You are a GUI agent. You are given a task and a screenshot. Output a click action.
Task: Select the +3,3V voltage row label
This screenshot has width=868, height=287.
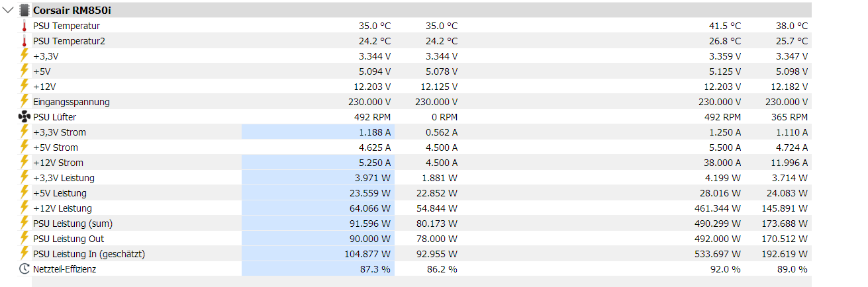[x=46, y=56]
